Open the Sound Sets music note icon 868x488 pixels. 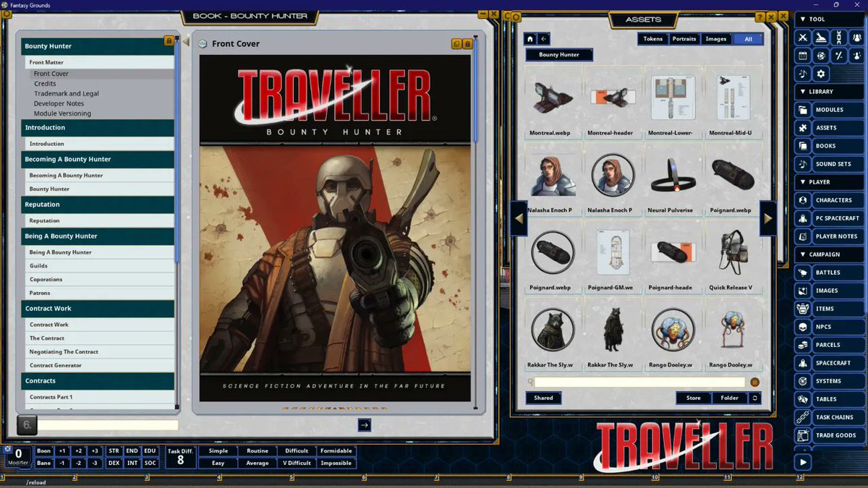point(802,164)
